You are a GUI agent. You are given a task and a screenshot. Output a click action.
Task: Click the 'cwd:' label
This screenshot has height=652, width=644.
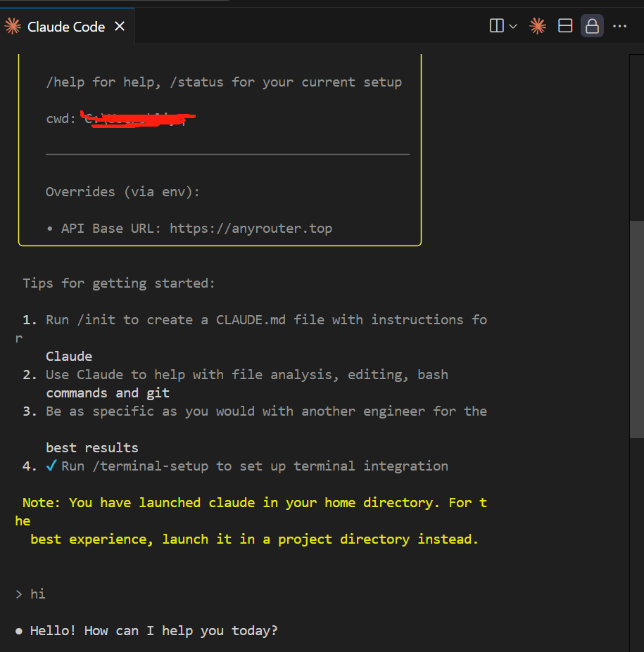pyautogui.click(x=61, y=119)
